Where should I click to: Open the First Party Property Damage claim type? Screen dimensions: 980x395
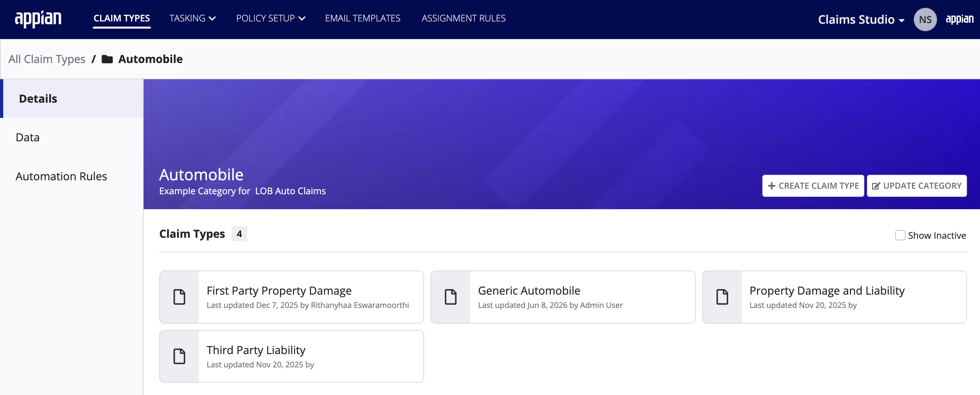point(291,297)
